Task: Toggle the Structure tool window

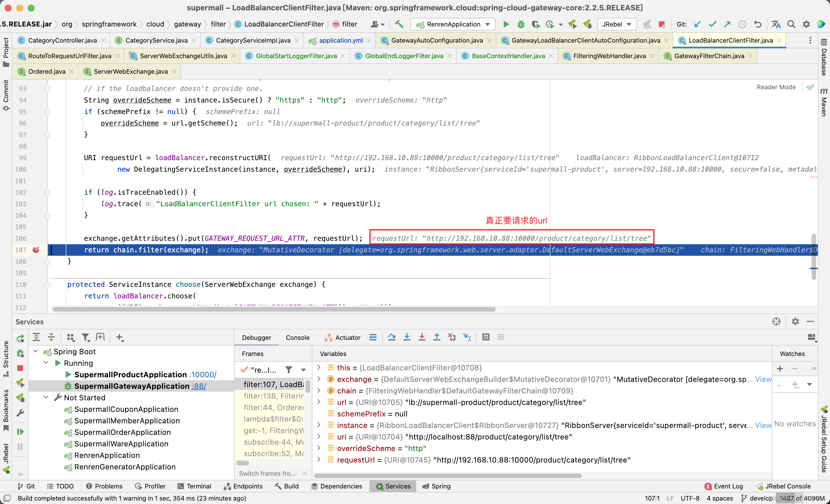Action: tap(6, 358)
